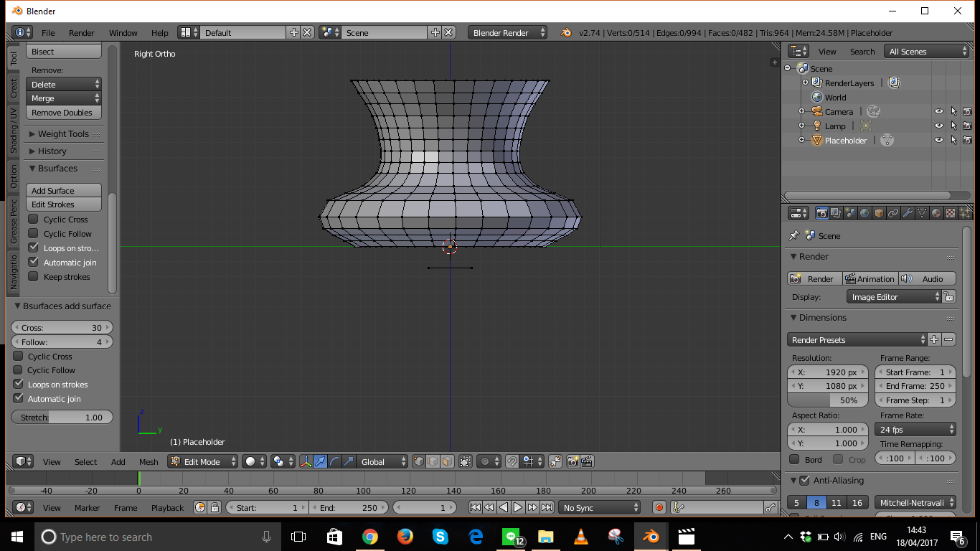Open the Modifiers tab wrench icon
The height and width of the screenshot is (551, 980).
pyautogui.click(x=908, y=213)
